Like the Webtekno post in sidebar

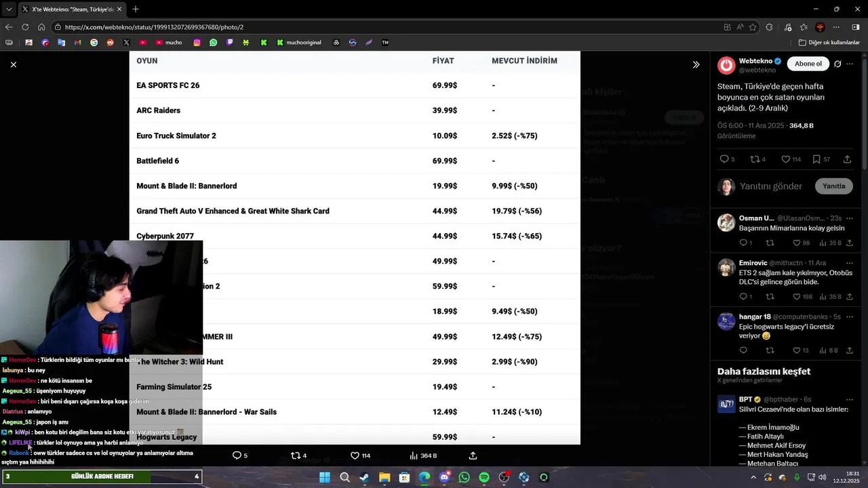point(791,159)
